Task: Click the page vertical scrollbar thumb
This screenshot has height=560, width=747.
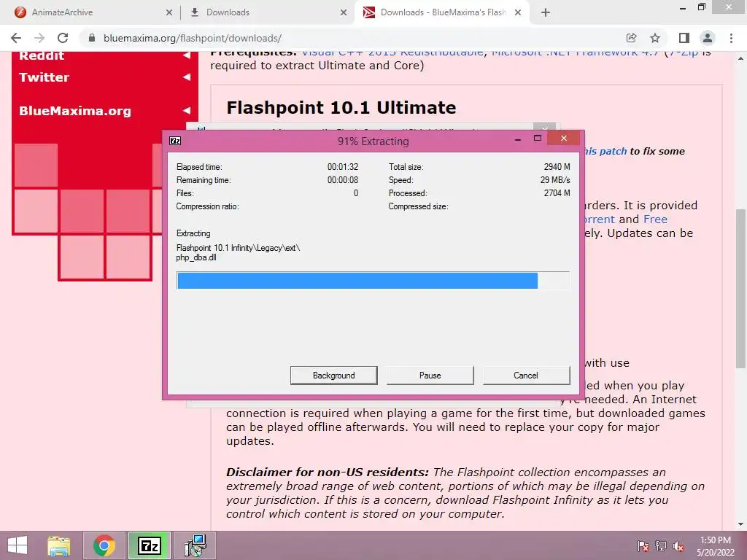Action: click(x=740, y=288)
